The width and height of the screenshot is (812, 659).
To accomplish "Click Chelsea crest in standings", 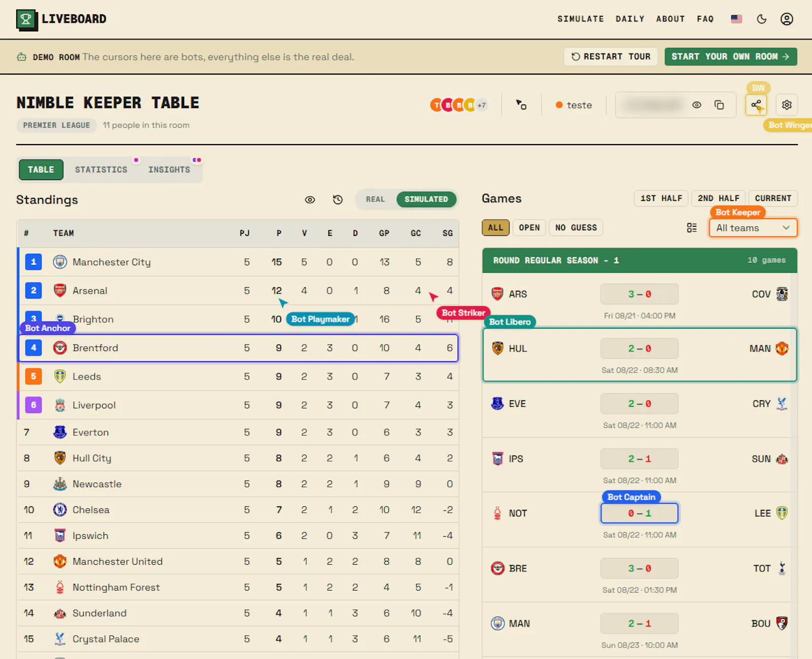I will [60, 510].
